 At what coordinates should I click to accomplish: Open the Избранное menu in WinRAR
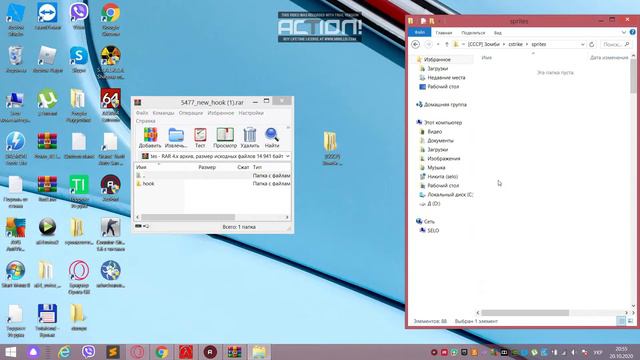point(221,113)
